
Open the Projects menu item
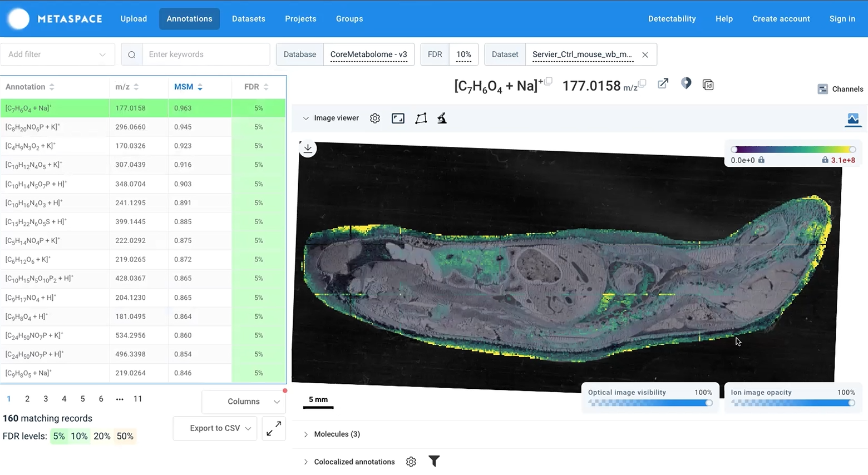click(x=300, y=18)
